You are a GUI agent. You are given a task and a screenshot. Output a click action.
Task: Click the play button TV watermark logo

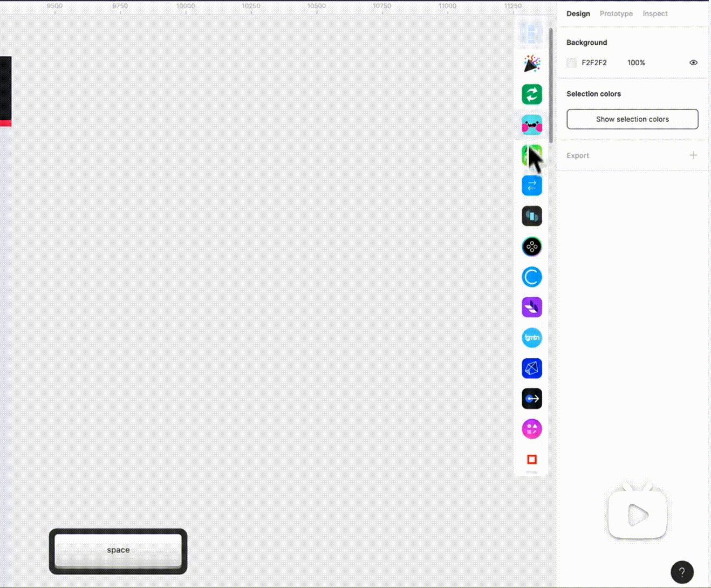pos(638,511)
